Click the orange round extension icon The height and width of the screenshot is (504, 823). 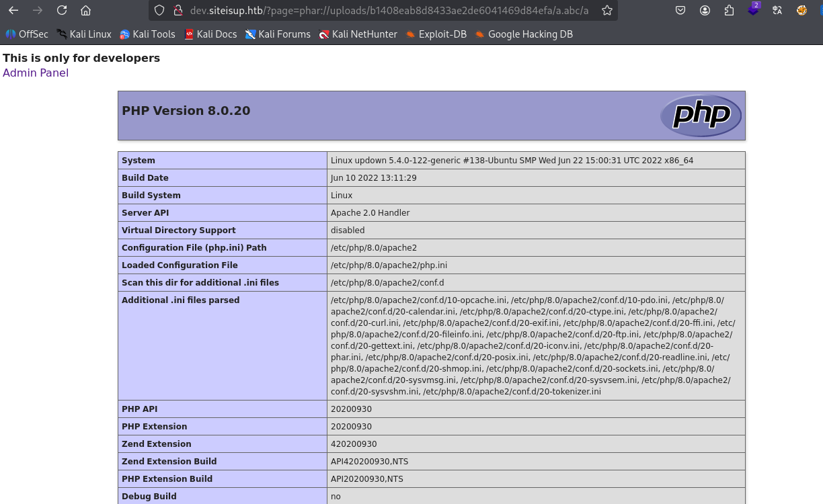click(x=801, y=10)
